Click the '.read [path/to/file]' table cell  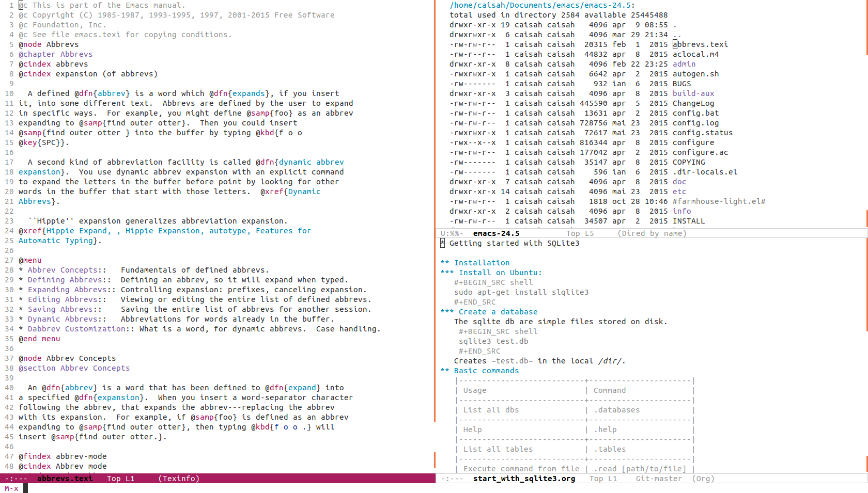click(x=640, y=469)
